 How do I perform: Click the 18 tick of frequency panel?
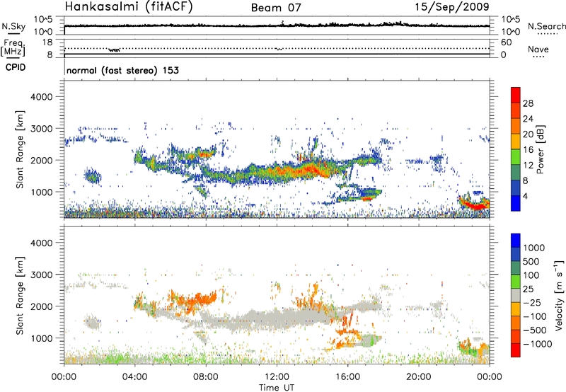pyautogui.click(x=47, y=42)
